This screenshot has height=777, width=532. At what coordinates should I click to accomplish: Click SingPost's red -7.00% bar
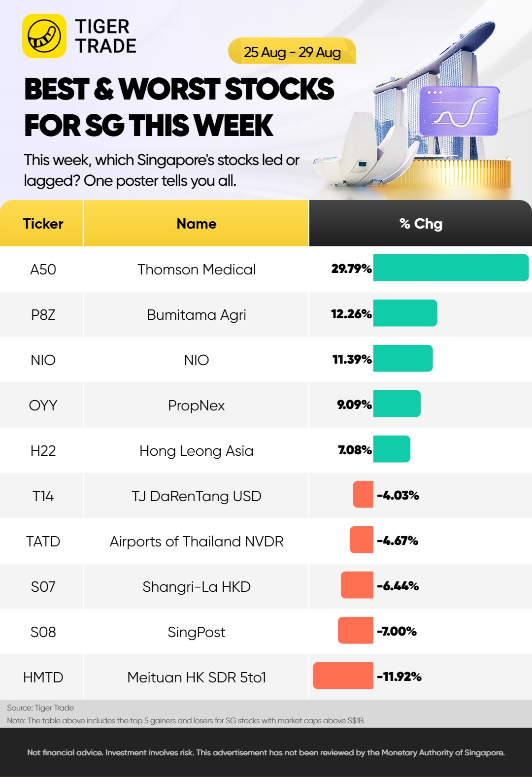tap(356, 631)
